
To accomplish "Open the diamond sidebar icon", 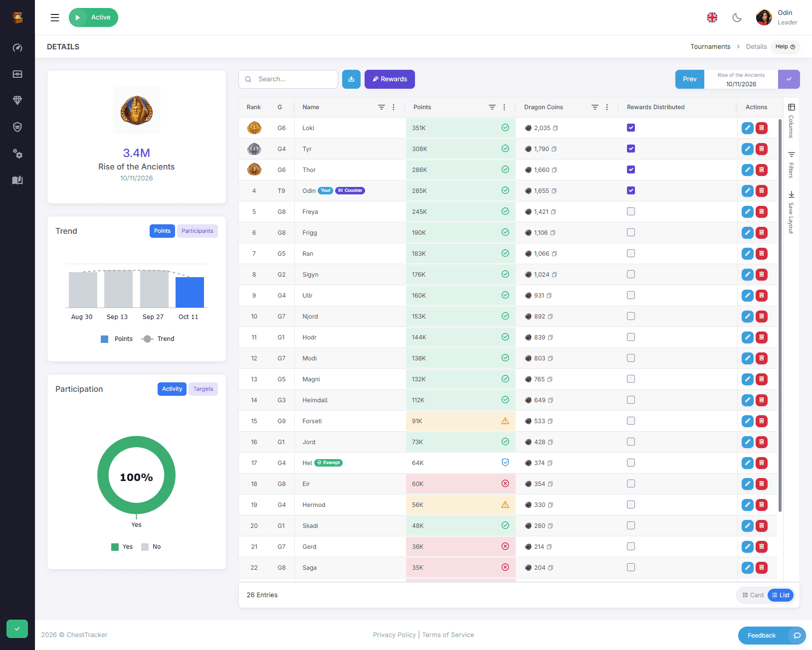I will 17,101.
